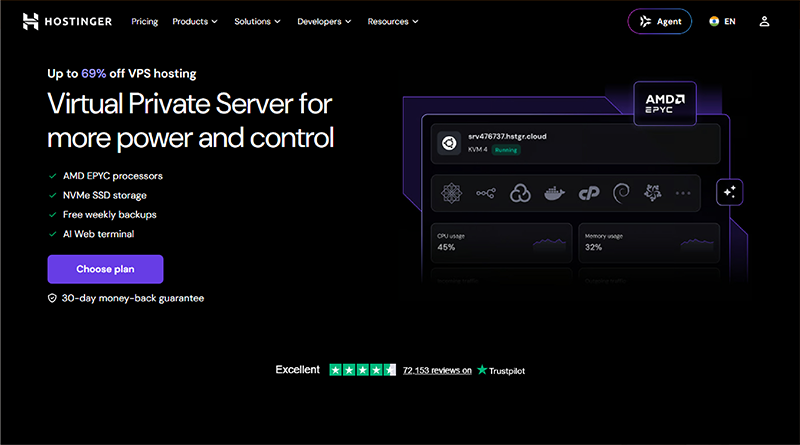Click the n8n workflow nodes icon

click(486, 193)
